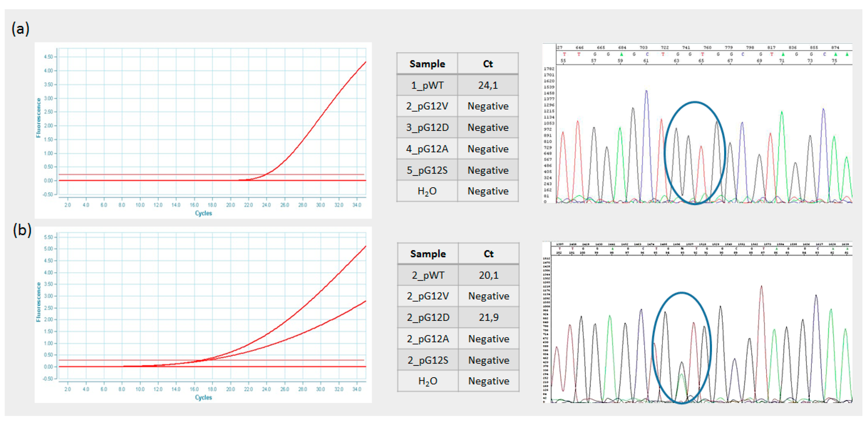Screen dimensions: 868x422
Task: Select the 2_pG12D row in lower table
Action: (x=428, y=317)
